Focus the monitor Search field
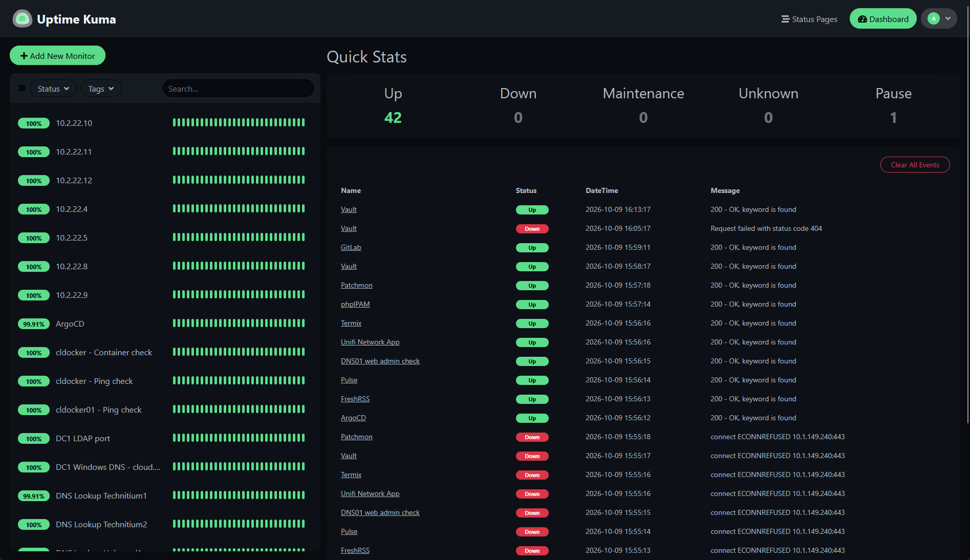 [x=238, y=89]
